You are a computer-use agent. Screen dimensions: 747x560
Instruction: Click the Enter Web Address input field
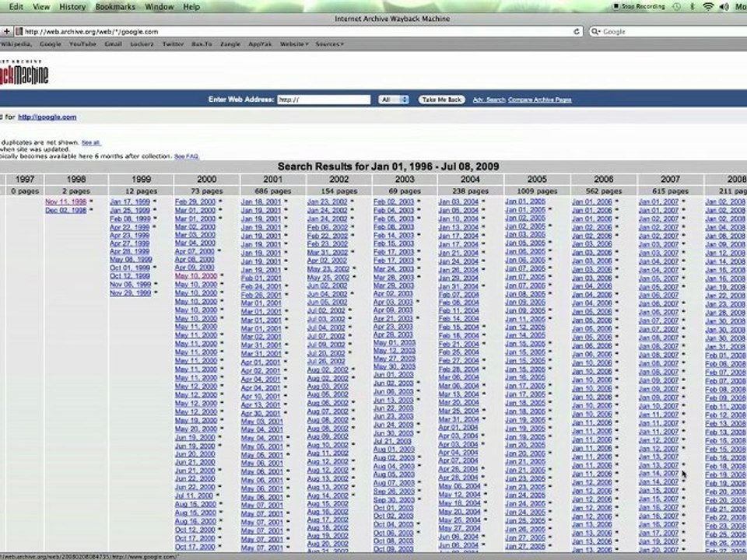tap(324, 100)
